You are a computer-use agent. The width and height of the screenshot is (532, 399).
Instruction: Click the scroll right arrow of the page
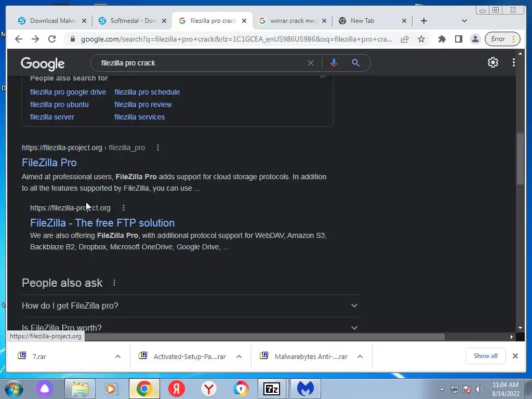[512, 337]
